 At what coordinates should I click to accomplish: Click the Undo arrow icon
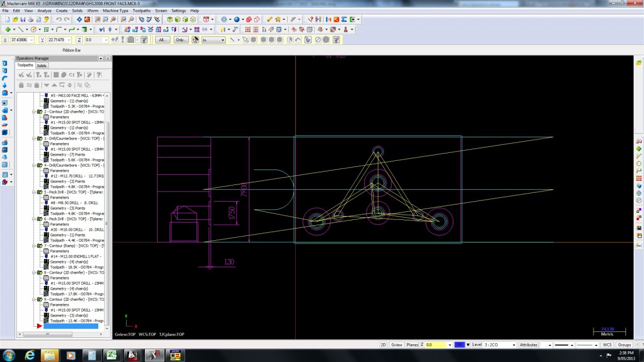point(59,19)
